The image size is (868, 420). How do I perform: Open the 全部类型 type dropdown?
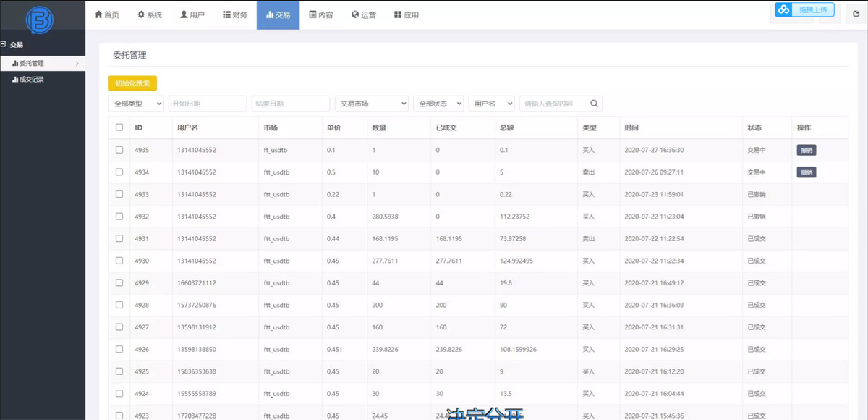pos(136,103)
